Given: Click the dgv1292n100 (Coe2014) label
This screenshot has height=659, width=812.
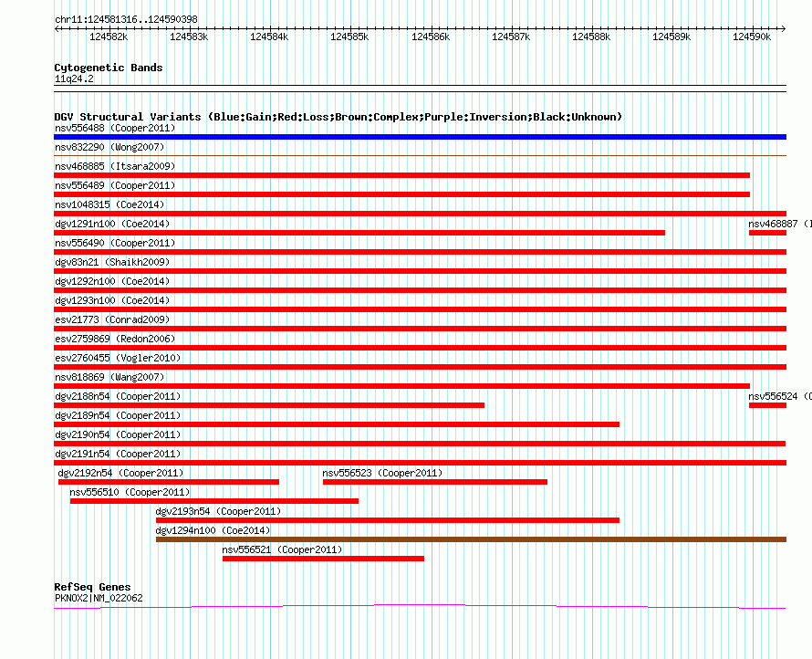Looking at the screenshot, I should click(x=112, y=281).
